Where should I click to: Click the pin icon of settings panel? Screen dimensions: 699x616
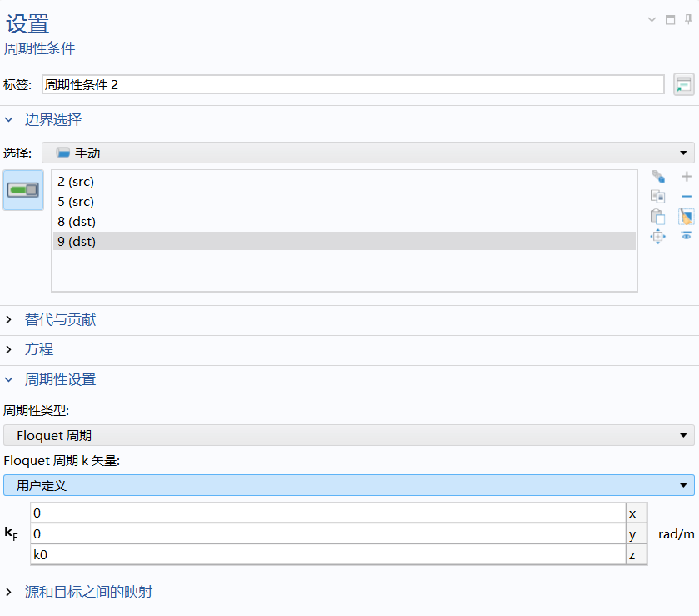688,20
